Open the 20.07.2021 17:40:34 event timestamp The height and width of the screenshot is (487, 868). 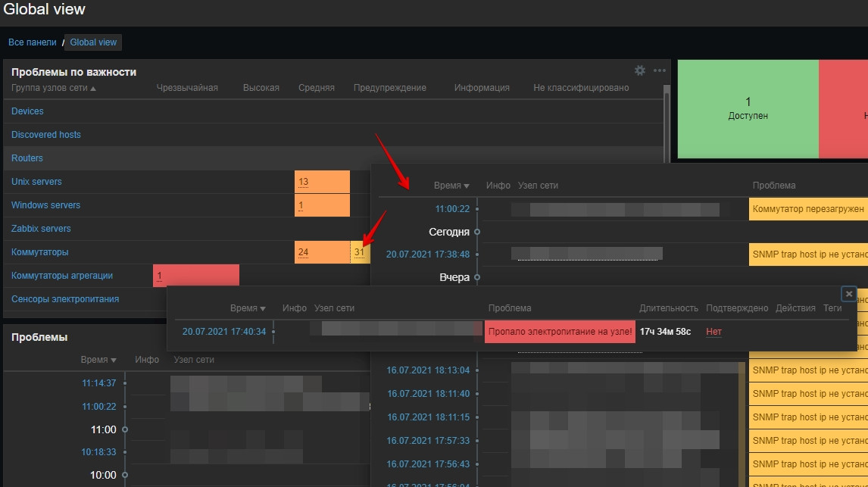pos(224,332)
